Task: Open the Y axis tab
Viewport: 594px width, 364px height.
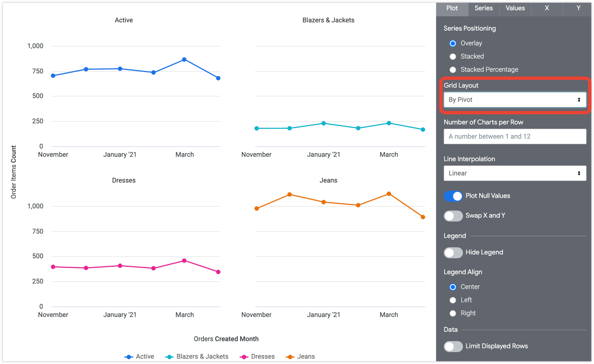Action: [x=578, y=8]
